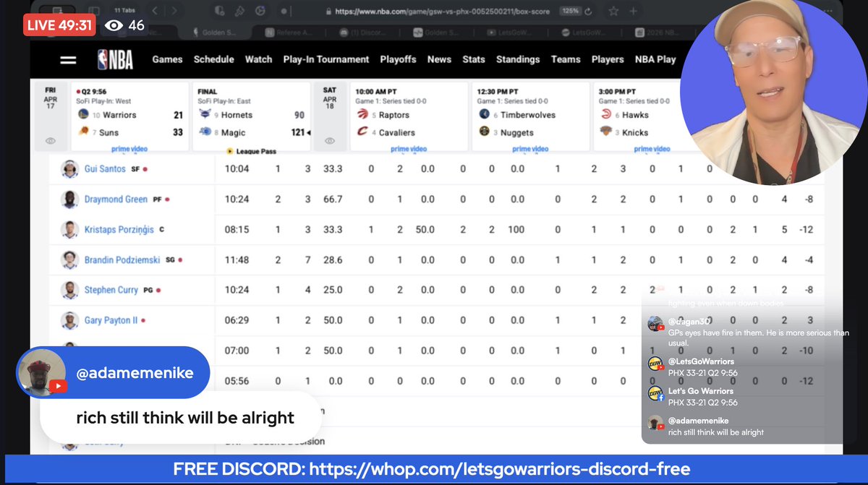868x485 pixels.
Task: Open Teams in NBA navigation
Action: pos(566,59)
